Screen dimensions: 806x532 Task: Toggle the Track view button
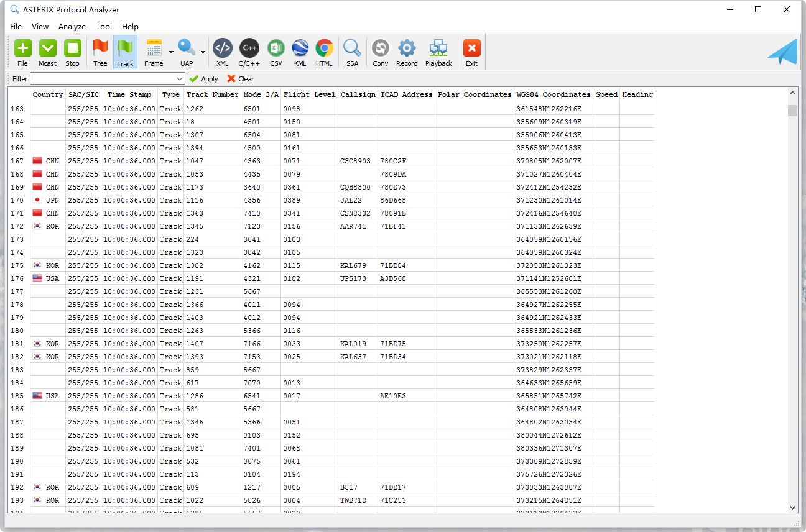(x=125, y=52)
